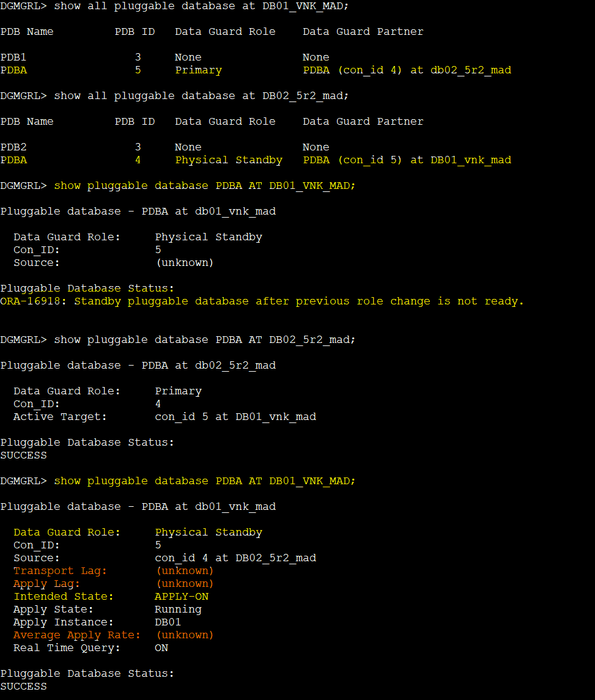Click the 'ON' value of Real Time Query
This screenshot has width=595, height=700.
click(x=161, y=648)
